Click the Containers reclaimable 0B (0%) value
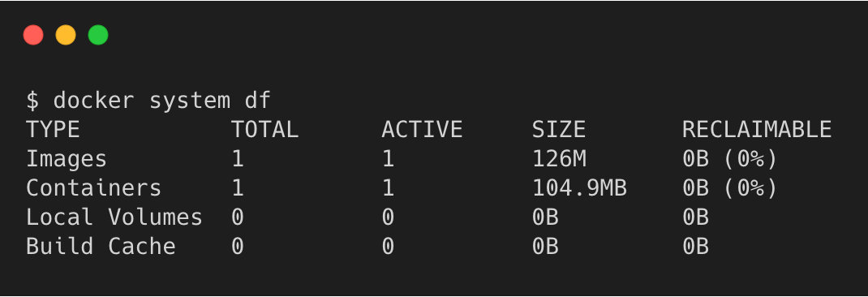 coord(729,188)
